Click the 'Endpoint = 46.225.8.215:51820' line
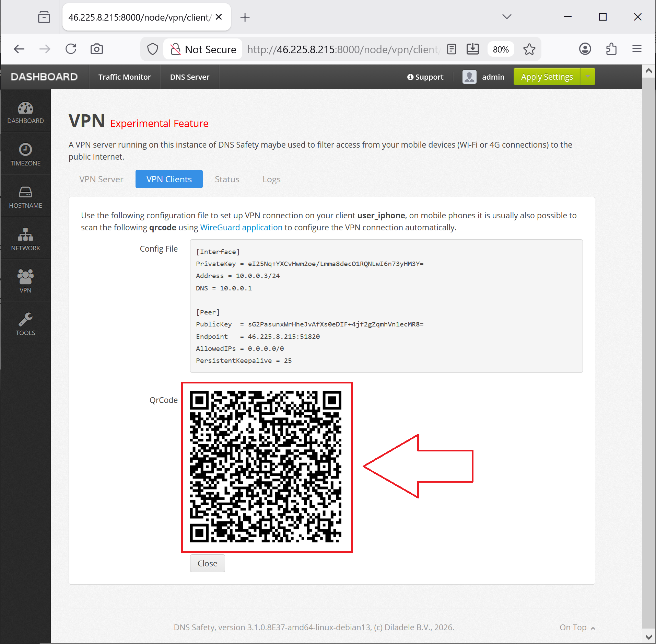Image resolution: width=656 pixels, height=644 pixels. 258,336
